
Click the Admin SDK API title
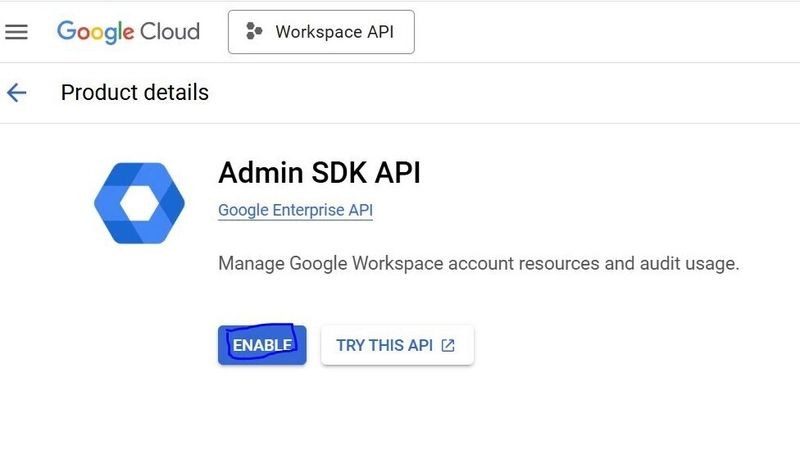tap(319, 172)
